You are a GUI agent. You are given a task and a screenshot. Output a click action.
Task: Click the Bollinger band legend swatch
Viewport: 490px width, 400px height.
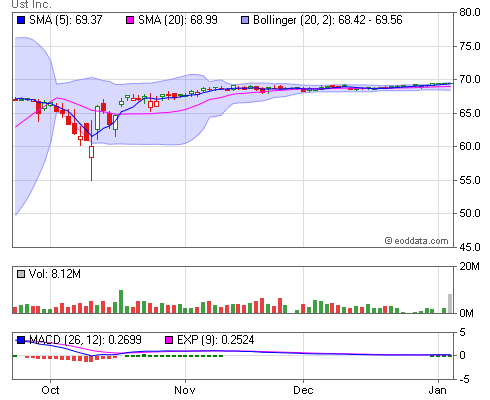[245, 20]
